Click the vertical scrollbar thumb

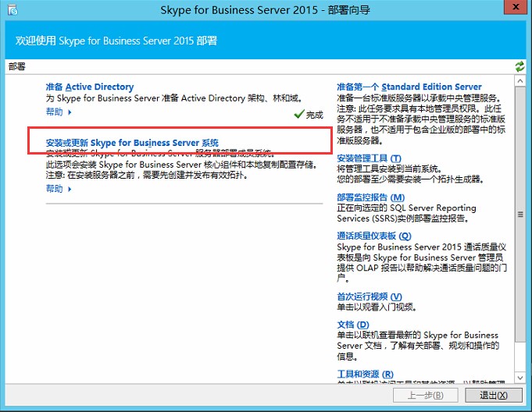tap(520, 214)
